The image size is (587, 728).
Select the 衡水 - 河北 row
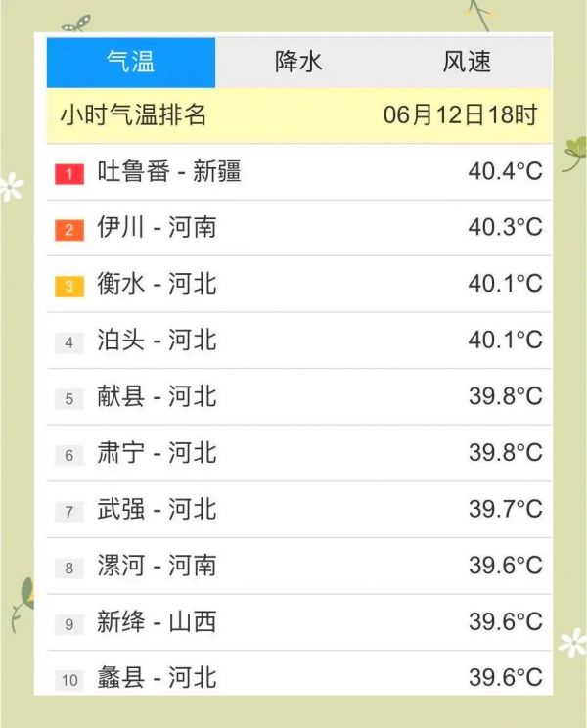click(299, 284)
